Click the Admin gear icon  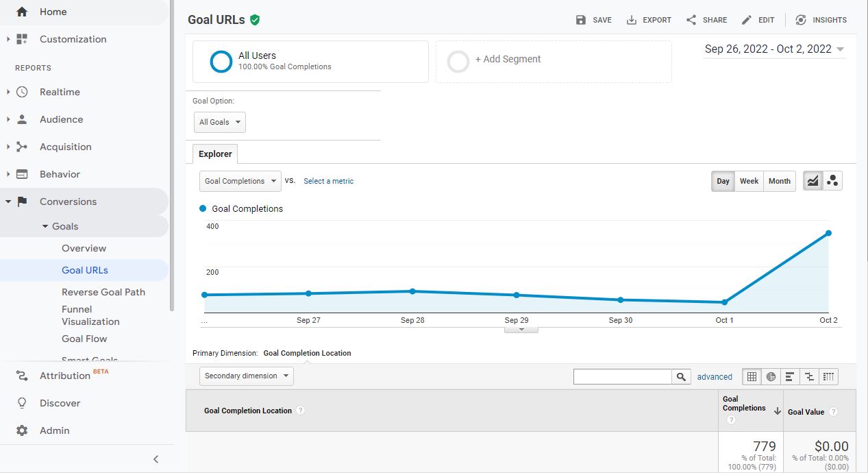coord(22,430)
